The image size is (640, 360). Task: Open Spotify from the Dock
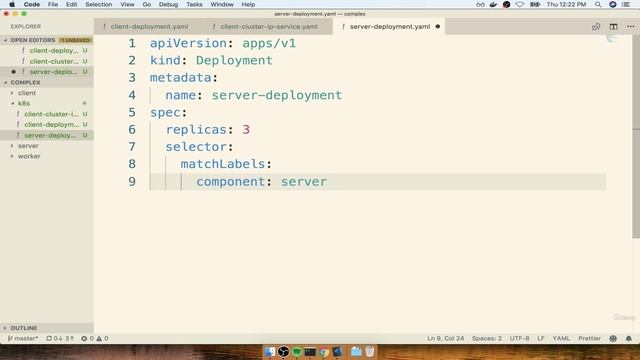[297, 351]
